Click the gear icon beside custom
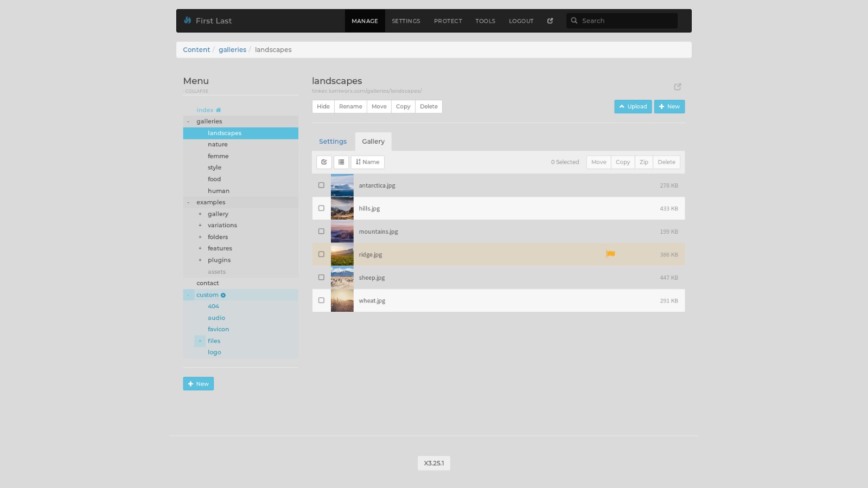This screenshot has width=868, height=488. 223,296
